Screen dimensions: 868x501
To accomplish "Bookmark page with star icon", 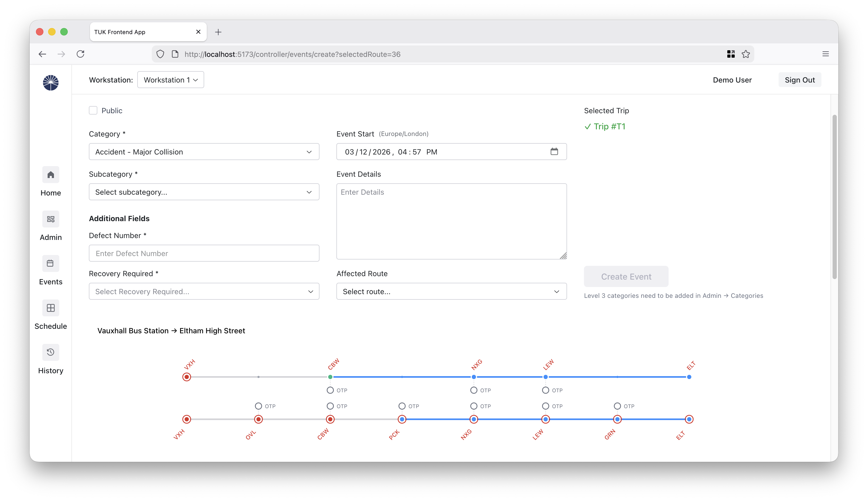I will (746, 54).
